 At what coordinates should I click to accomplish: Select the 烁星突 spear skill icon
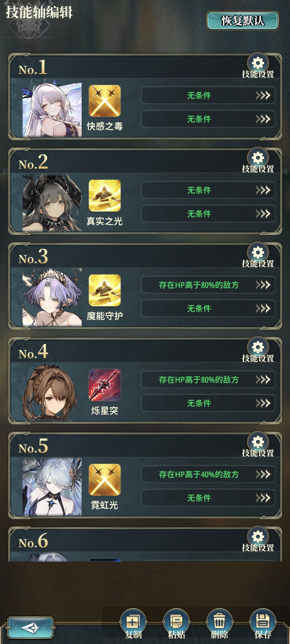pos(105,385)
